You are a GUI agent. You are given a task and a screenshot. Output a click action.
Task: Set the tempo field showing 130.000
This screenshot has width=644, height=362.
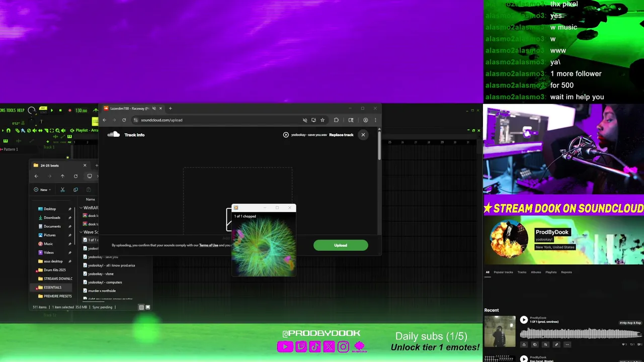[82, 111]
